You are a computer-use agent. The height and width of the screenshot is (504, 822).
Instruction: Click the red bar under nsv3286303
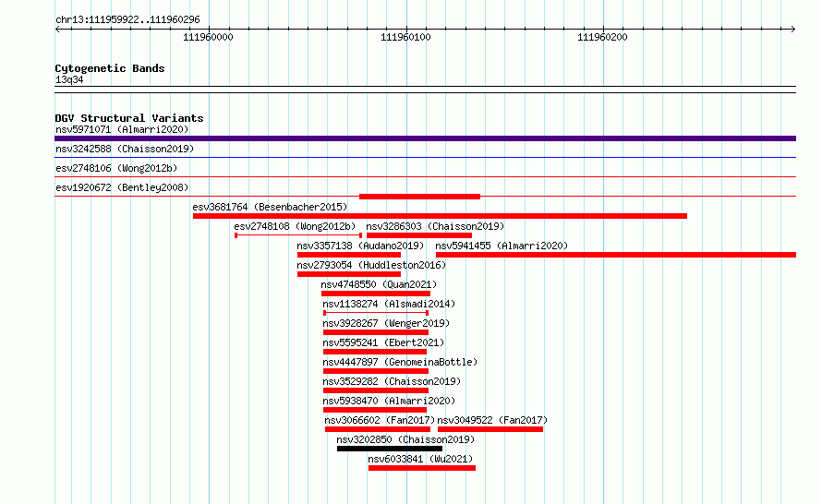pos(419,235)
